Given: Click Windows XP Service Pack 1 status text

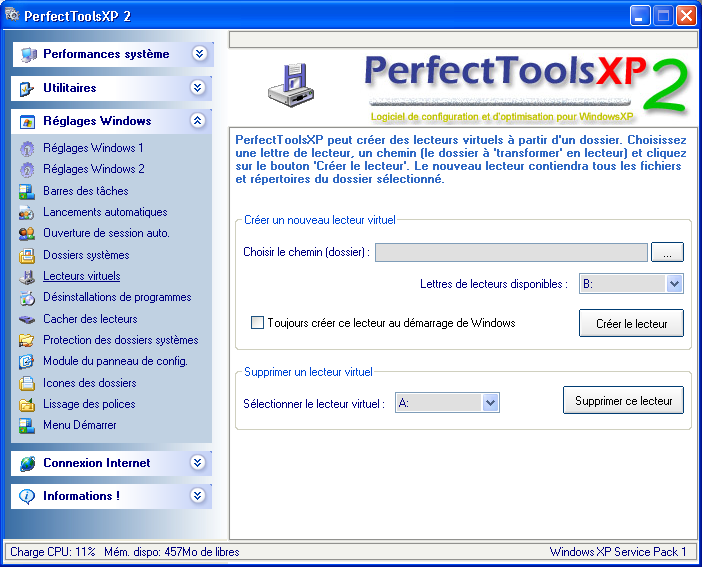Looking at the screenshot, I should pos(618,552).
